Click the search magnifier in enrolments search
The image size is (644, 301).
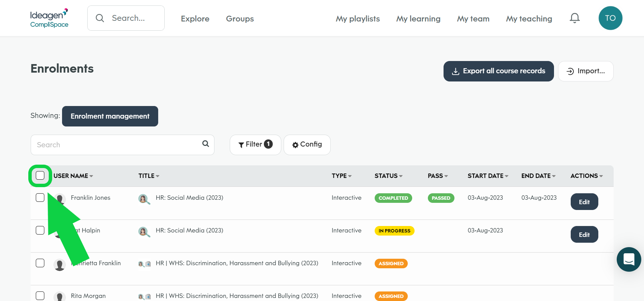pyautogui.click(x=206, y=144)
